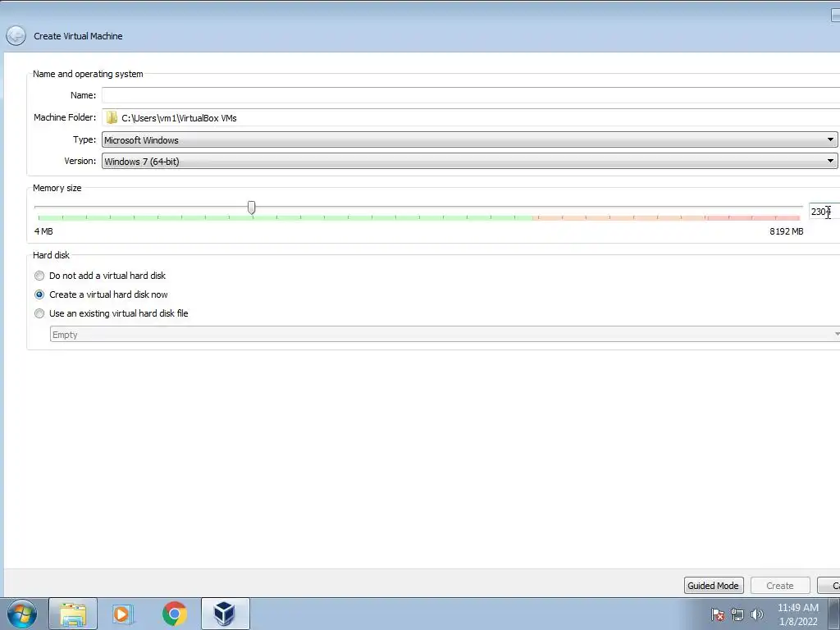
Task: Launch Windows Media Player from taskbar
Action: (123, 614)
